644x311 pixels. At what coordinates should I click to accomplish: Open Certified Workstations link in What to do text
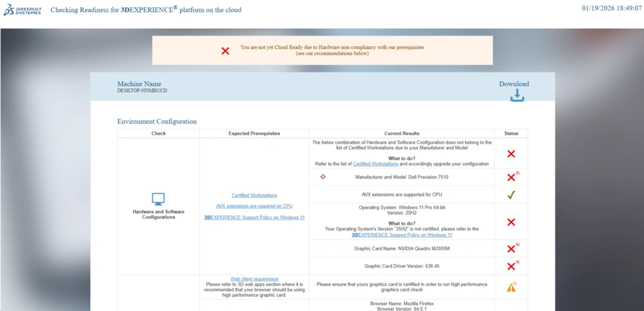[376, 164]
